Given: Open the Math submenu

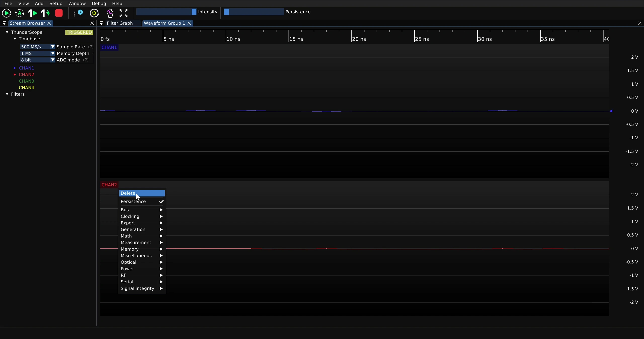Looking at the screenshot, I should pos(142,236).
